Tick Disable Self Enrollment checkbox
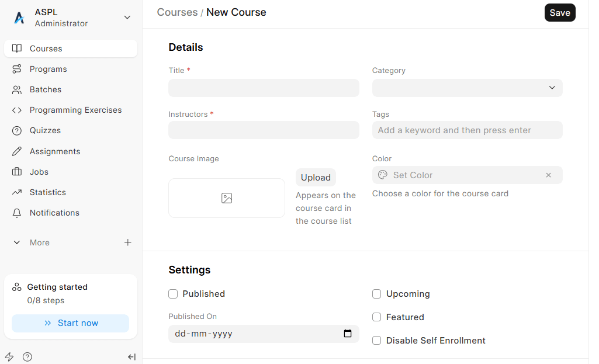Image resolution: width=599 pixels, height=364 pixels. coord(377,341)
